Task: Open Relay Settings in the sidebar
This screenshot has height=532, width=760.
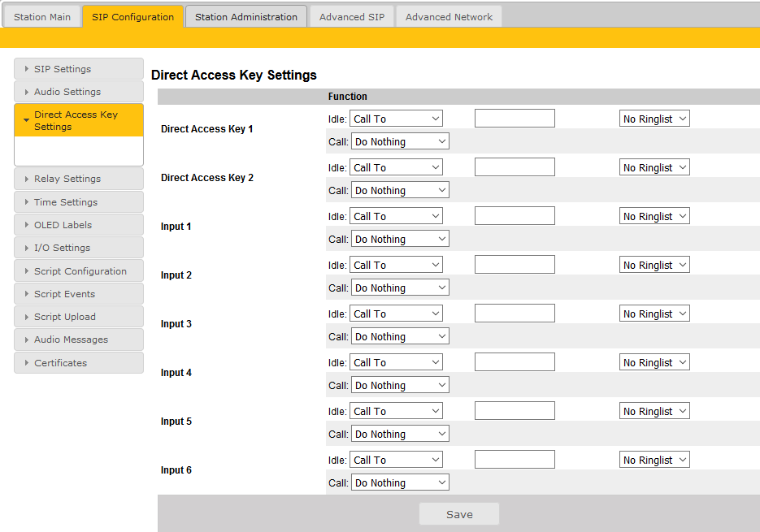Action: pos(78,179)
